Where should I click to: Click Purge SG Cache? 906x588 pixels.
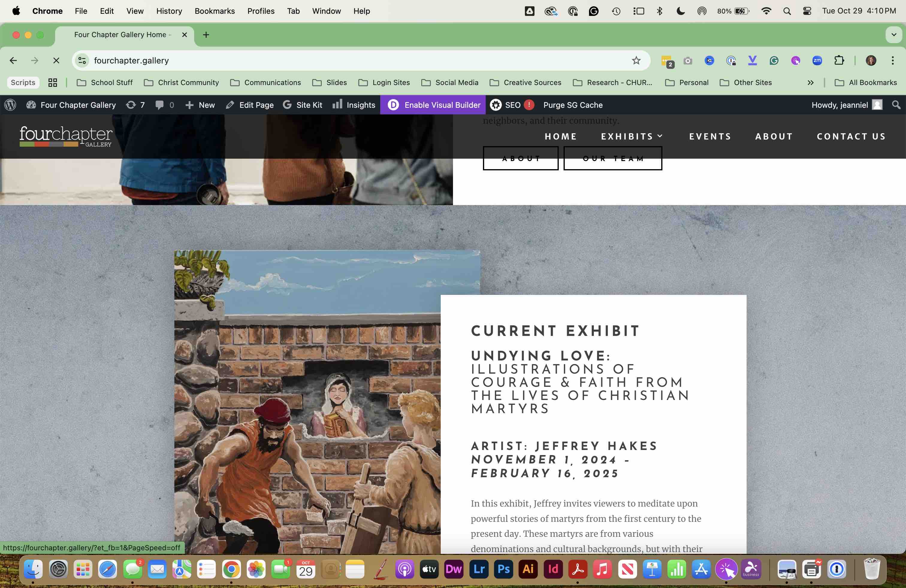(573, 104)
